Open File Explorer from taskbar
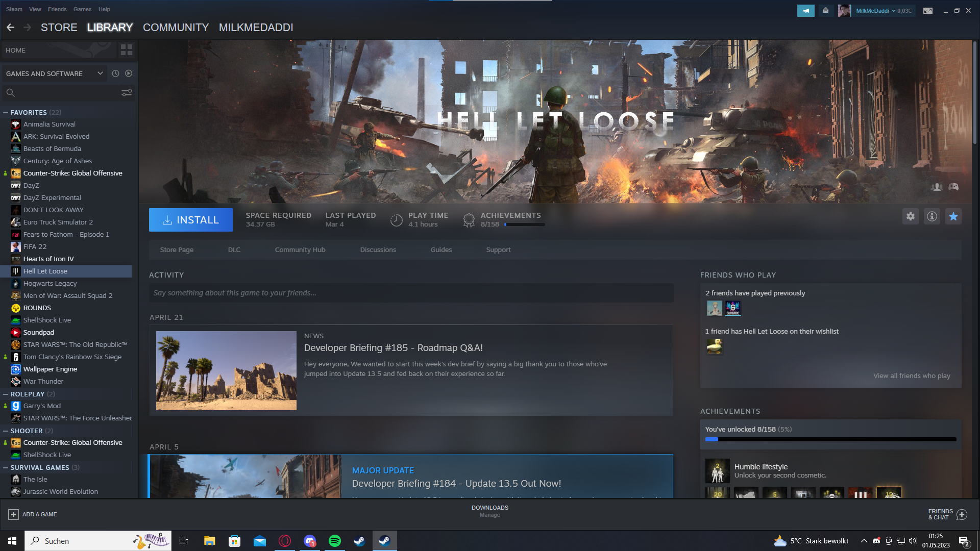980x551 pixels. (210, 541)
